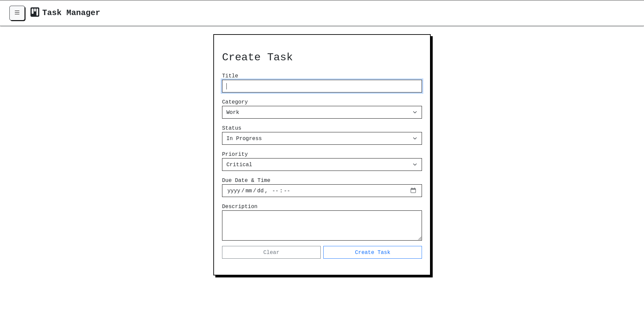Select the Create Task heading
This screenshot has width=644, height=323.
(257, 57)
